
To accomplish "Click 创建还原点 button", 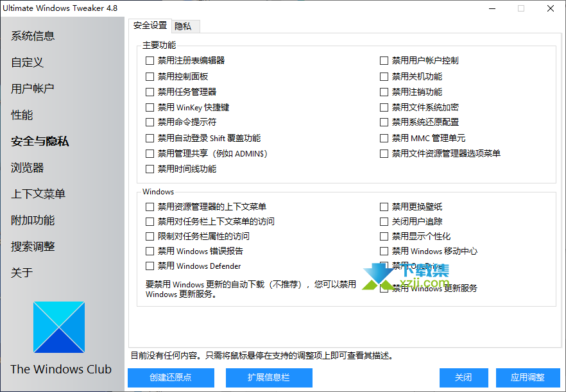I will click(171, 377).
